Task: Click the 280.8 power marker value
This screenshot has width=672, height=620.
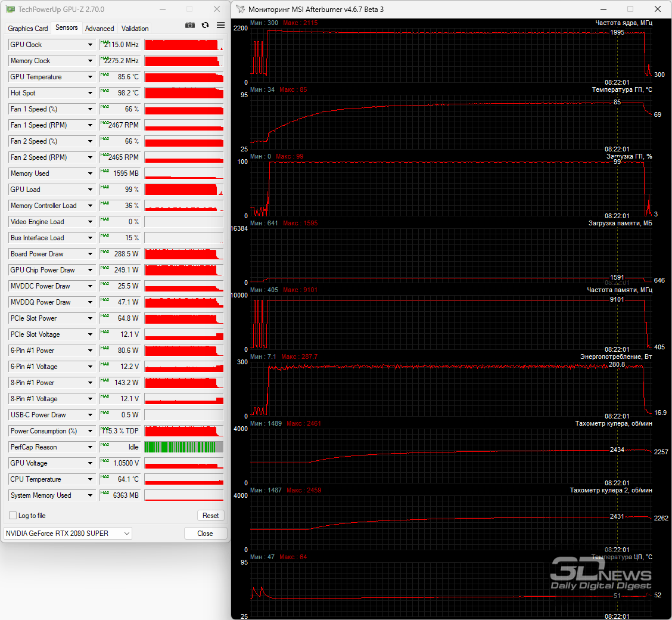Action: coord(617,364)
